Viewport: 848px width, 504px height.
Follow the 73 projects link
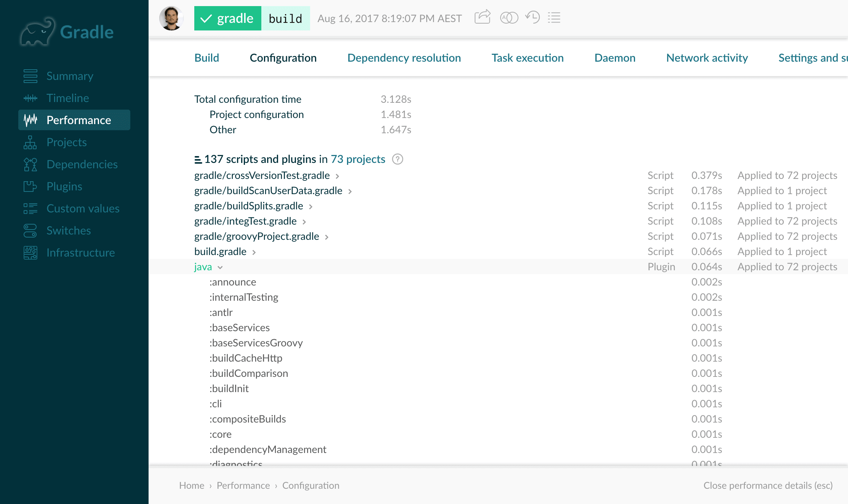[x=358, y=159]
